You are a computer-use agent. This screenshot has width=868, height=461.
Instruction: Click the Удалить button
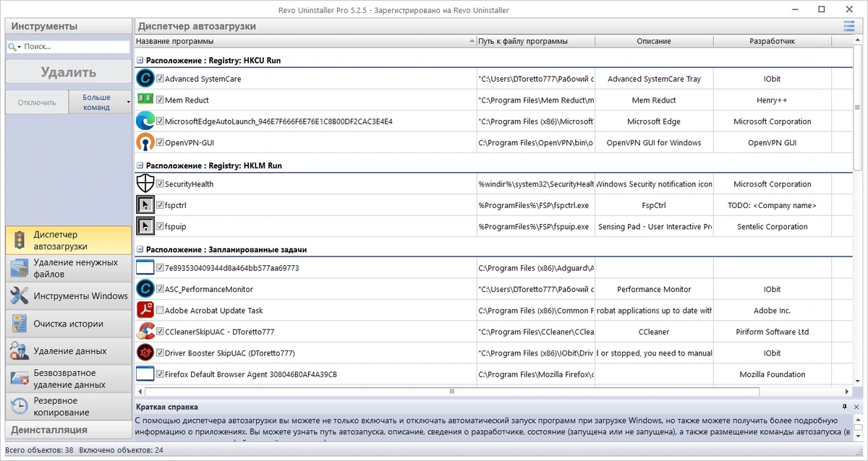tap(69, 72)
